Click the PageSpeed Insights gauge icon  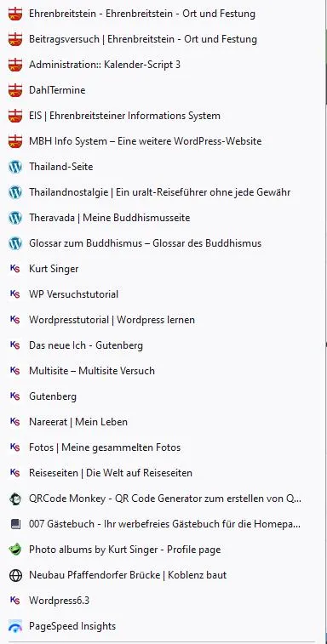click(x=15, y=626)
